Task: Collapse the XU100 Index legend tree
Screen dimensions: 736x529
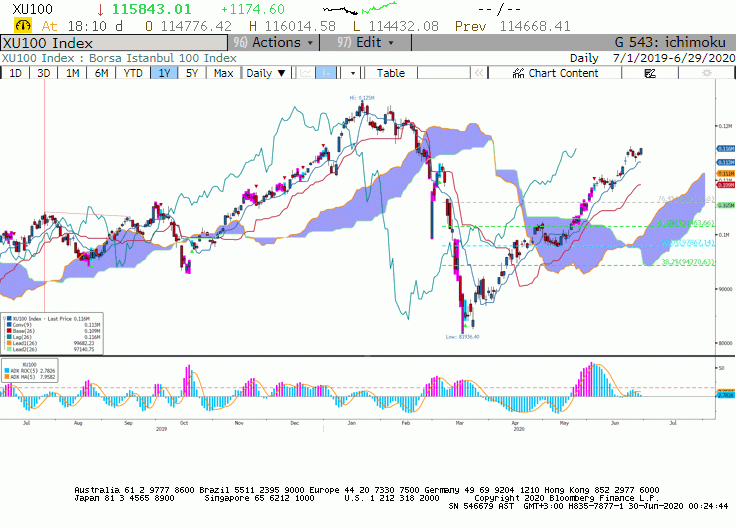Action: [x=4, y=319]
